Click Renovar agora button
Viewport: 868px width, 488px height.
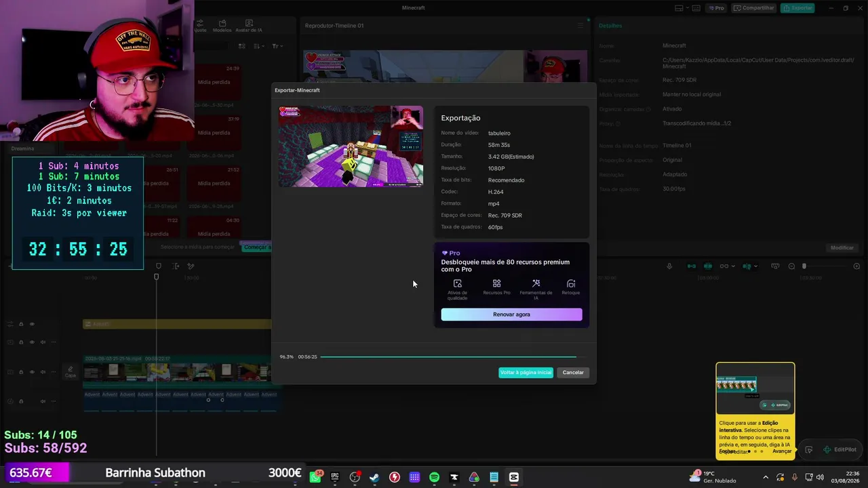(511, 314)
